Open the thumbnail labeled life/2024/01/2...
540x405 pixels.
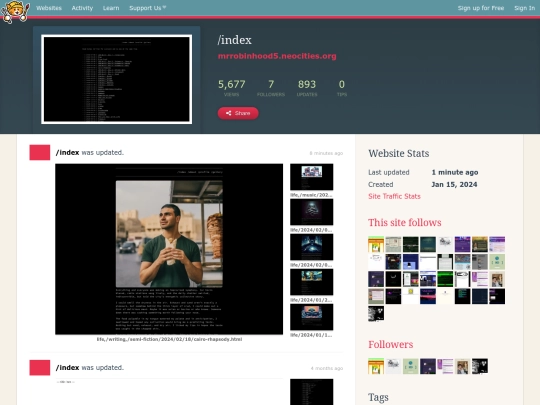pyautogui.click(x=311, y=282)
